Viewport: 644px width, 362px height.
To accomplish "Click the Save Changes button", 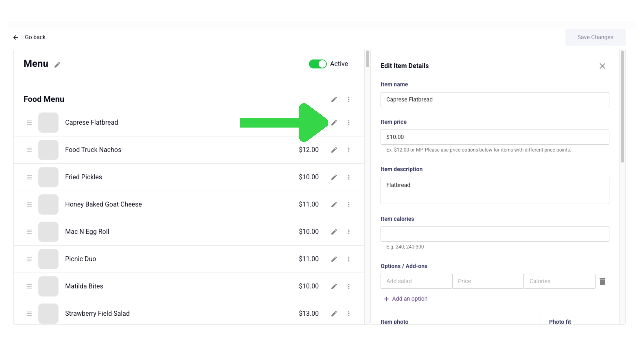I will coord(595,37).
